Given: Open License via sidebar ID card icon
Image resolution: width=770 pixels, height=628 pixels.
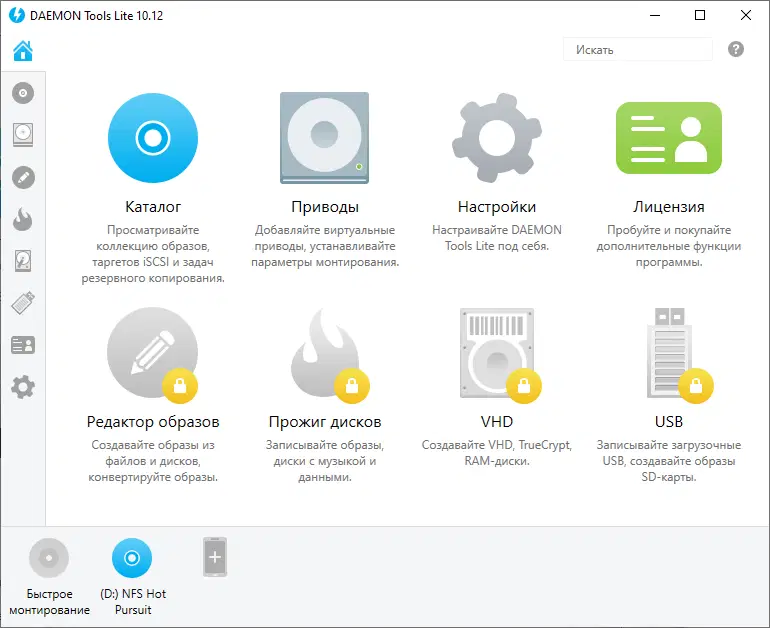Looking at the screenshot, I should coord(23,345).
